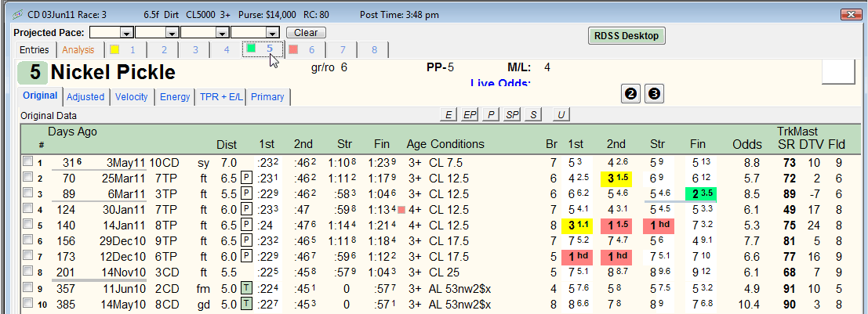Open the Velocity data tab
Screen dimensions: 868x314
pyautogui.click(x=131, y=97)
